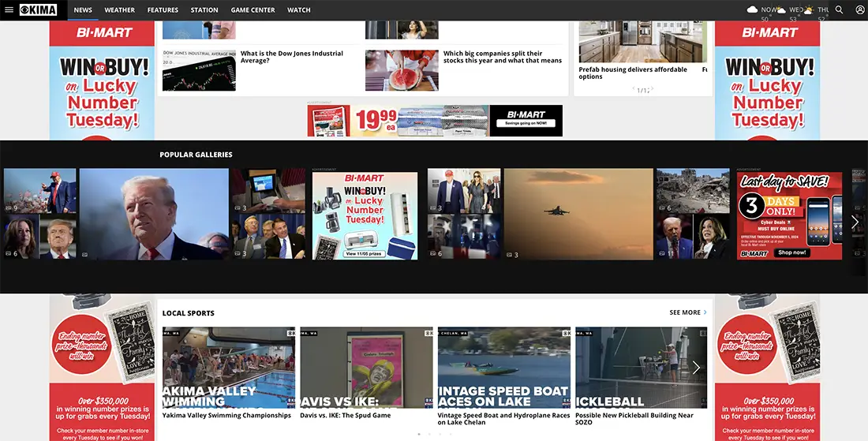Click the 1/12 slide counter of the Prefab carousel
Image resolution: width=868 pixels, height=441 pixels.
tap(642, 90)
